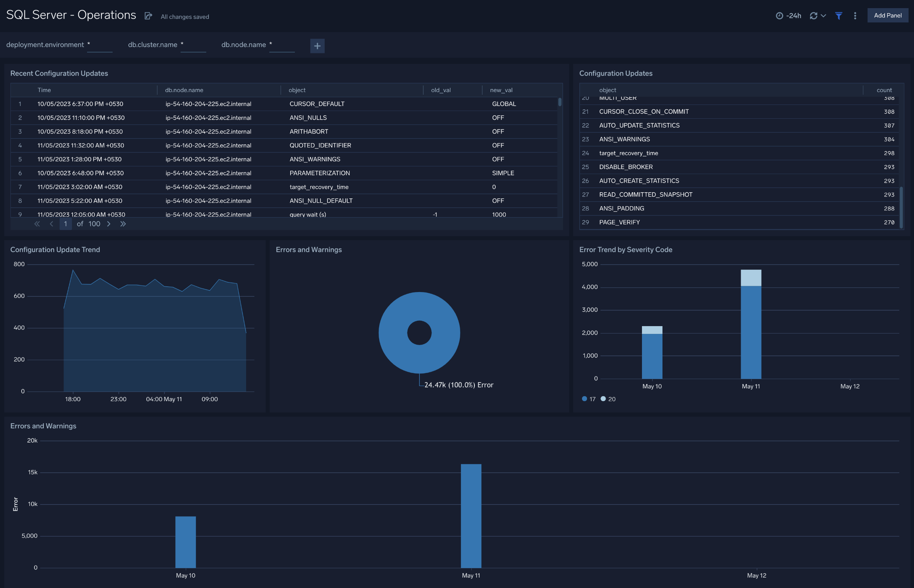Click the Configuration Update Trend panel title

55,250
